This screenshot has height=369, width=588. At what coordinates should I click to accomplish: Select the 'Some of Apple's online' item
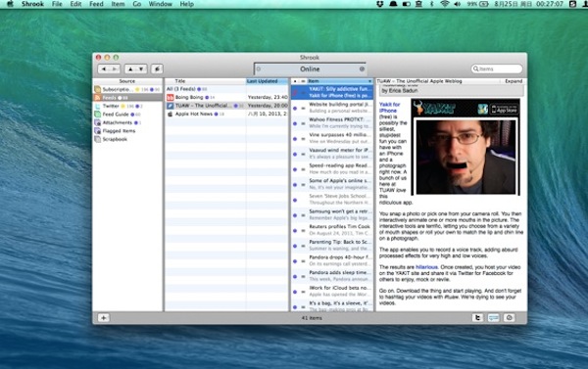[332, 184]
